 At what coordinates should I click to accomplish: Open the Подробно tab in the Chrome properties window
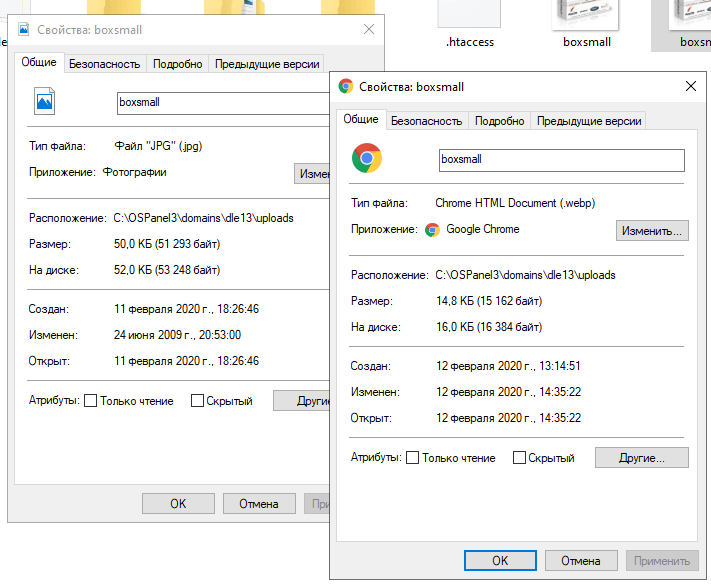499,121
